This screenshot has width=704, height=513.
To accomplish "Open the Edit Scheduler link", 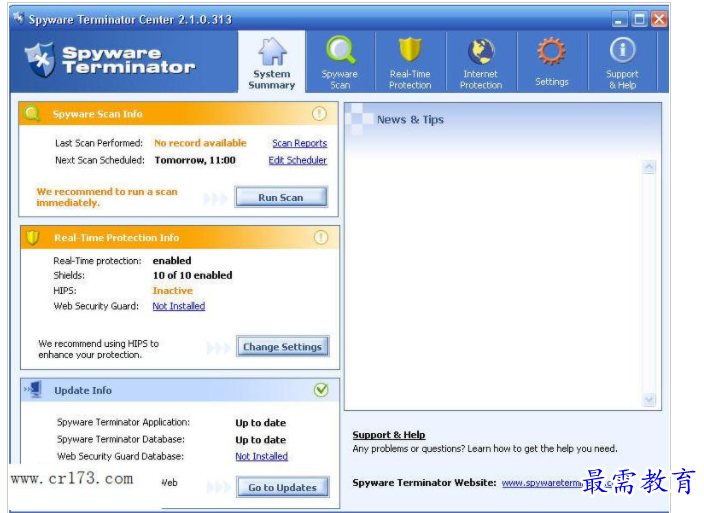I will tap(298, 160).
